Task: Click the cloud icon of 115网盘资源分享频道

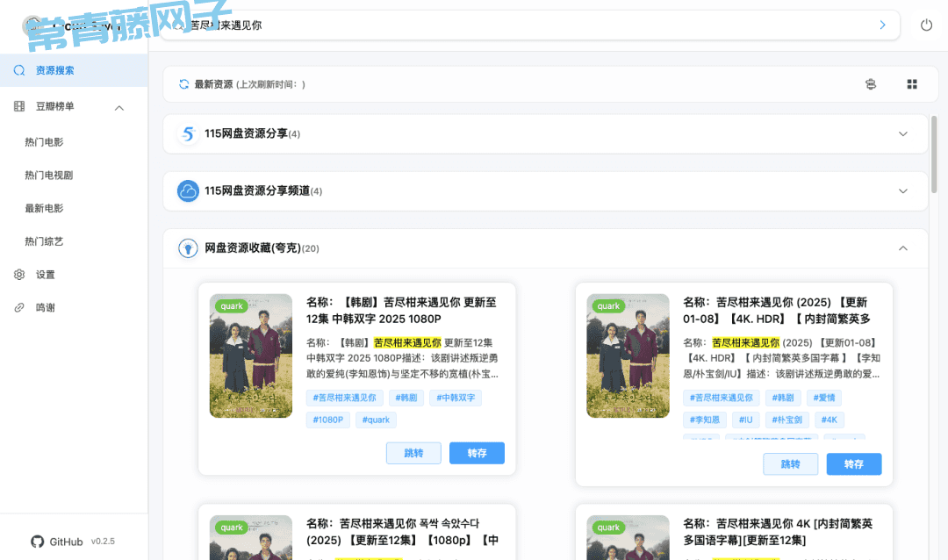Action: pos(188,191)
